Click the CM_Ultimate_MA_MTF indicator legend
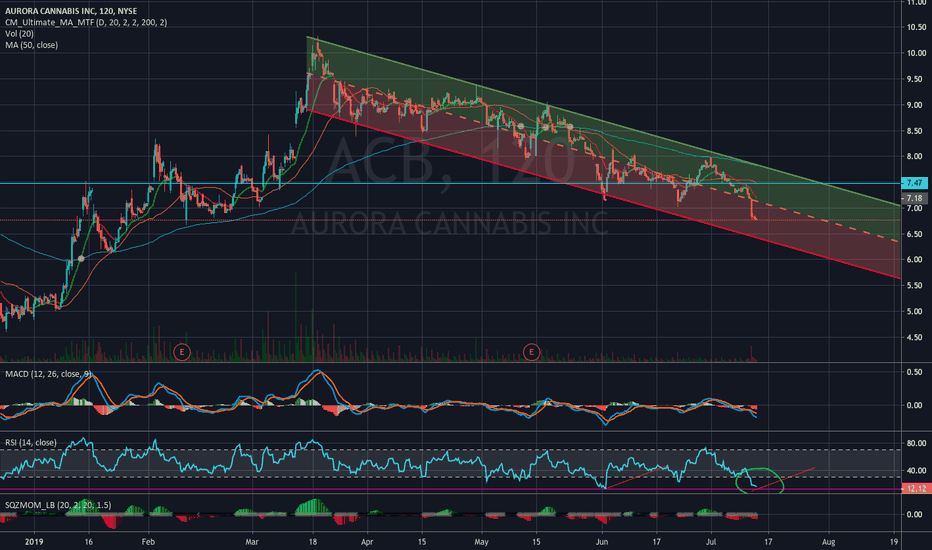Image resolution: width=932 pixels, height=550 pixels. click(86, 22)
